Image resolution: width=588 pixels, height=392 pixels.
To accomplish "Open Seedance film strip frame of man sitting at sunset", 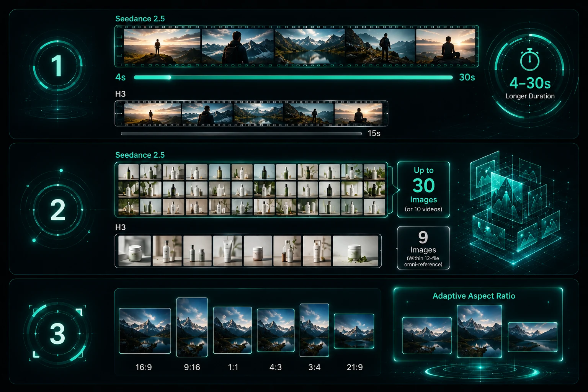I will coord(446,46).
